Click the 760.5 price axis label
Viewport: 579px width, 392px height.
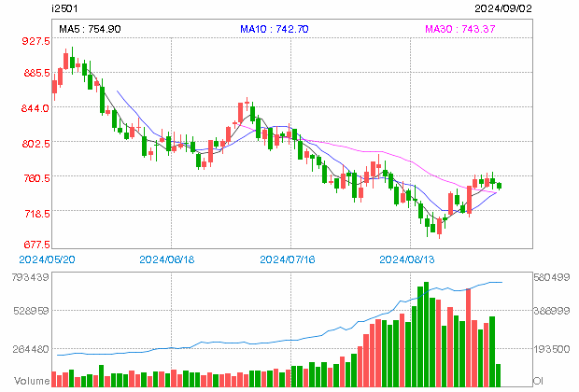click(x=36, y=178)
